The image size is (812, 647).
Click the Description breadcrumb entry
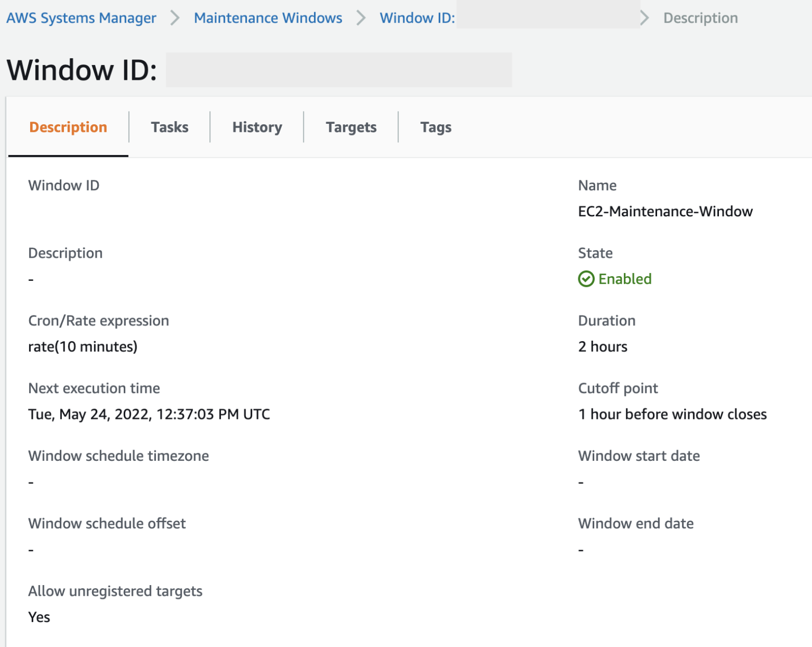700,17
